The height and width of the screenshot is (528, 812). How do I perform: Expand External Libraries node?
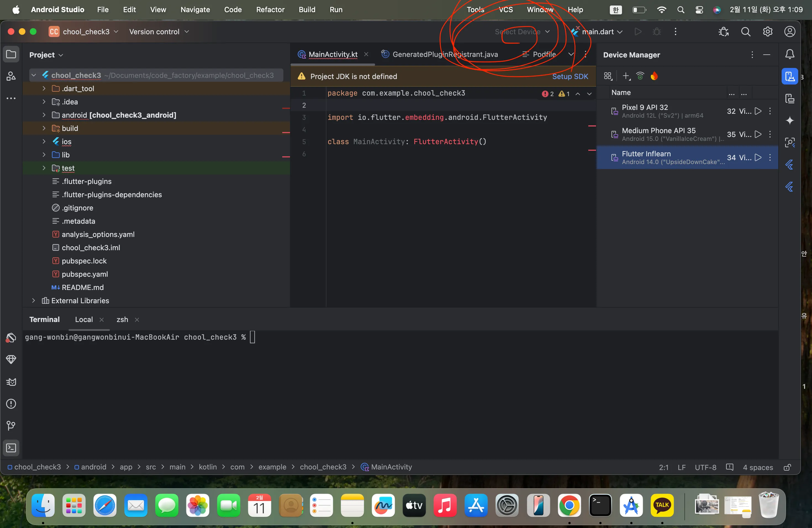point(33,300)
